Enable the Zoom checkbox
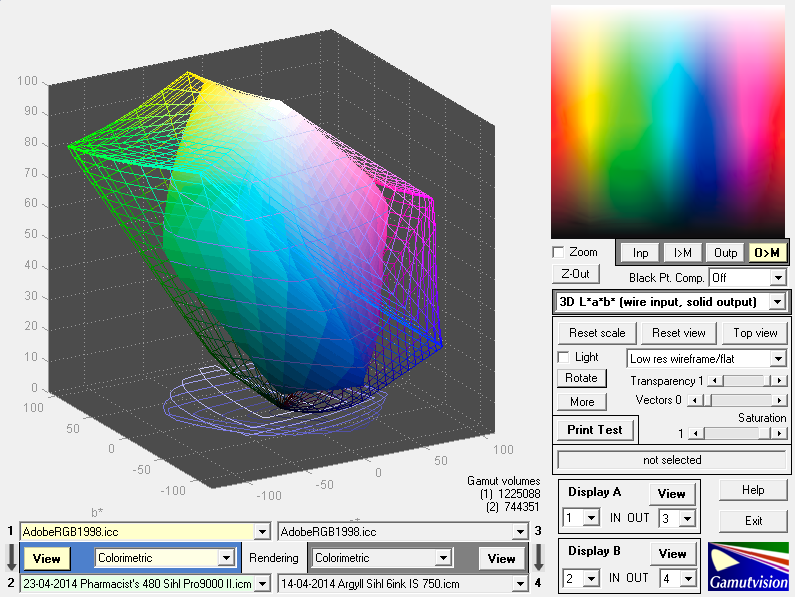The height and width of the screenshot is (597, 795). click(559, 252)
